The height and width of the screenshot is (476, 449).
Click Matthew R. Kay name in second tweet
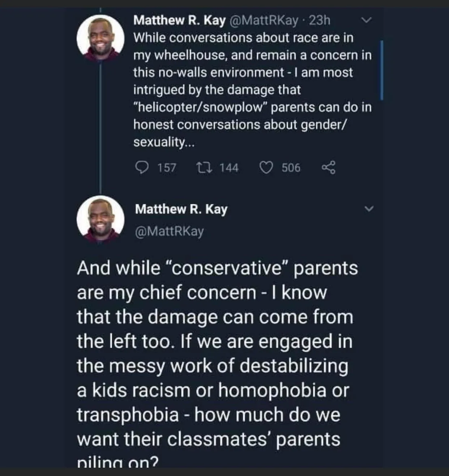coord(181,209)
